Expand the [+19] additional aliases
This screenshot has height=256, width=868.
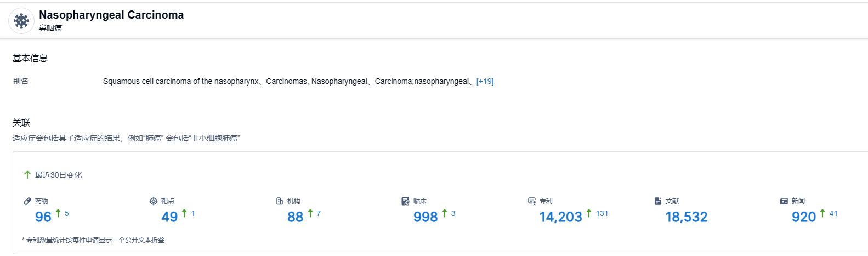point(485,81)
